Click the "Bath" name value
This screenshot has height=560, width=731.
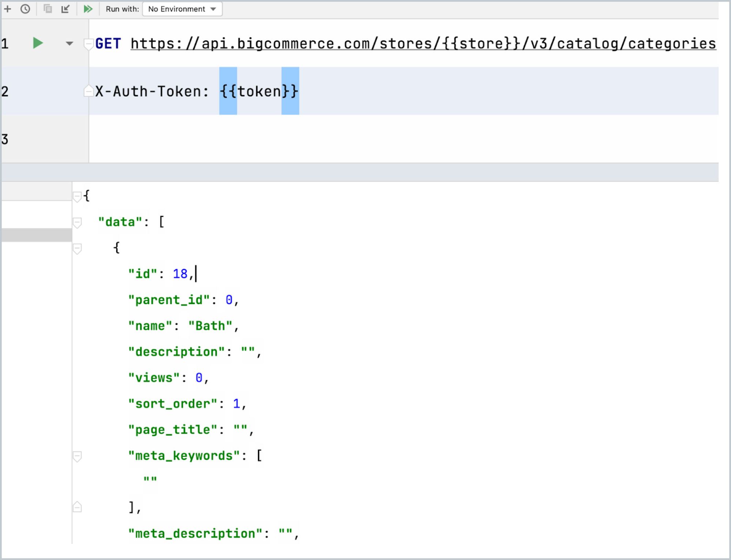click(210, 326)
